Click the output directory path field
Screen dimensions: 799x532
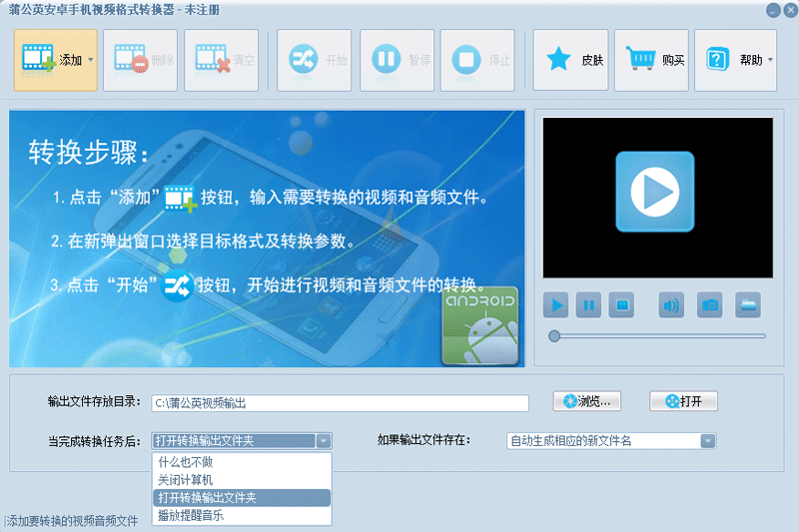(340, 403)
